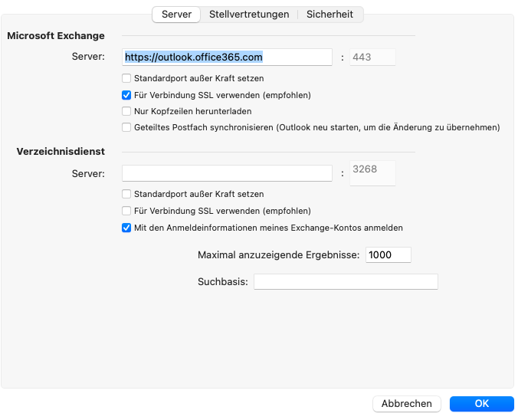
Task: Click the Verzeichnisdienst port field showing 3268
Action: pos(372,172)
